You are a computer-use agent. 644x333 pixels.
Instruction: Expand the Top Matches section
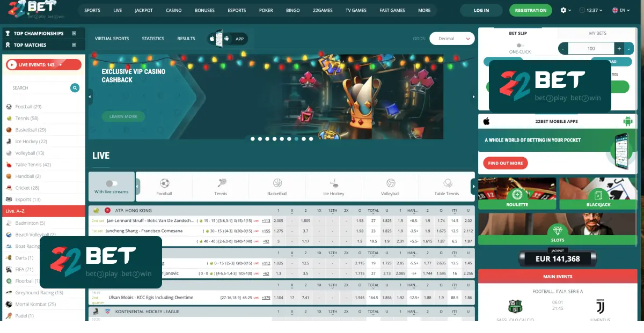(x=74, y=45)
